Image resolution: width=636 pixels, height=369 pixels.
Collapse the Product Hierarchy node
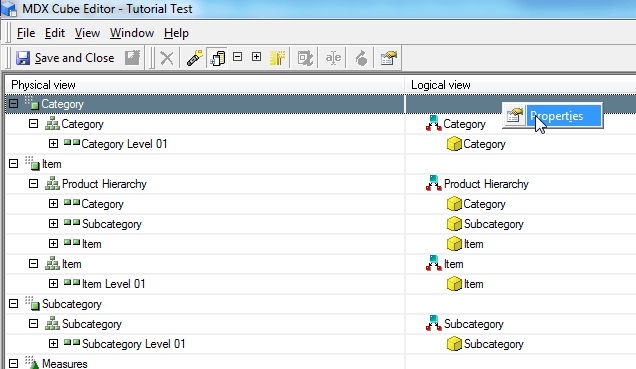coord(33,184)
